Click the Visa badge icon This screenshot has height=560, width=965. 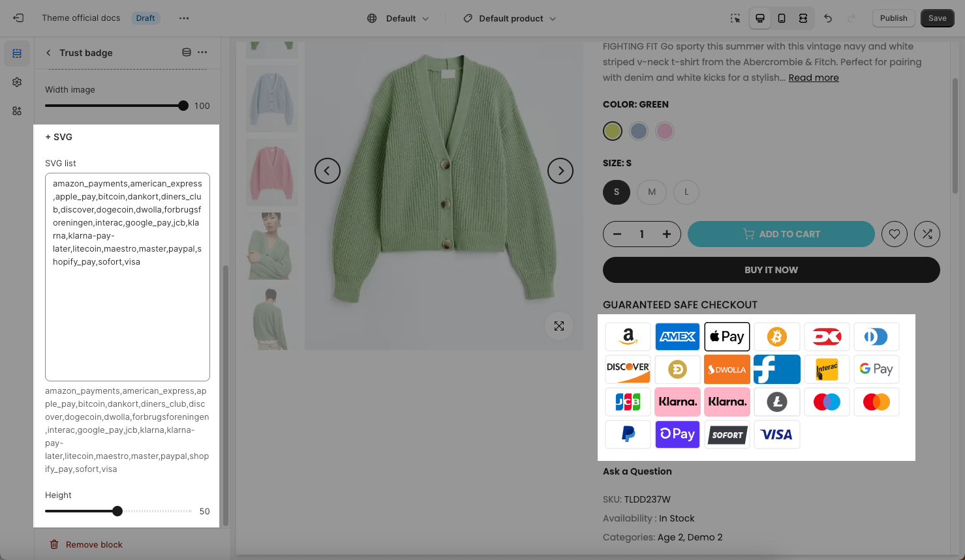[776, 435]
